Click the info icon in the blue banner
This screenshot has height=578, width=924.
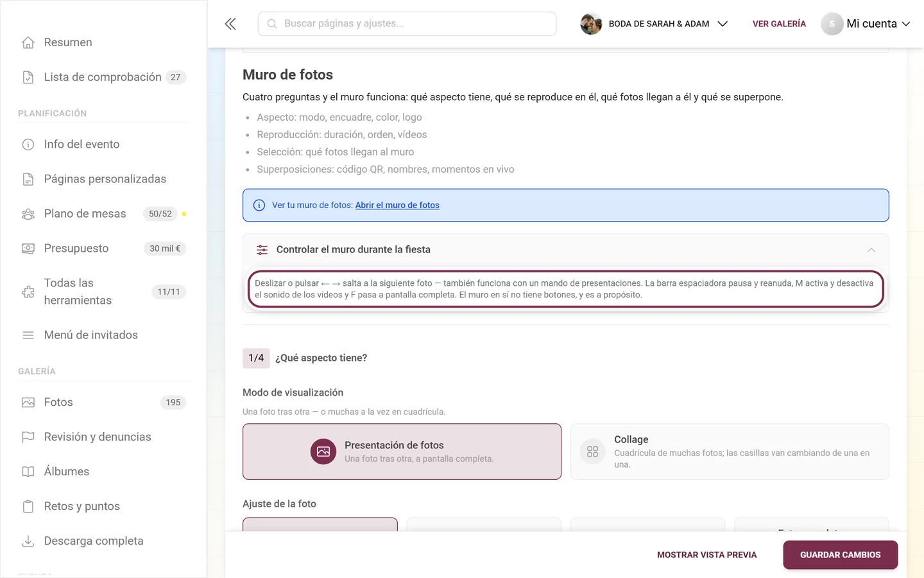tap(259, 206)
